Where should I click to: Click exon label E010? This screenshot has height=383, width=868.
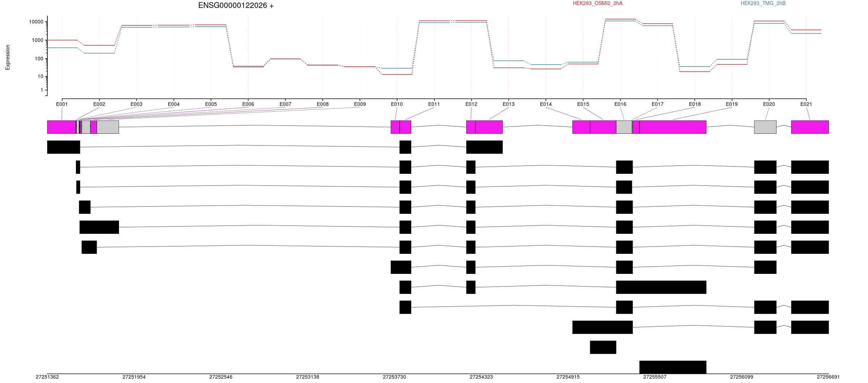pos(397,104)
